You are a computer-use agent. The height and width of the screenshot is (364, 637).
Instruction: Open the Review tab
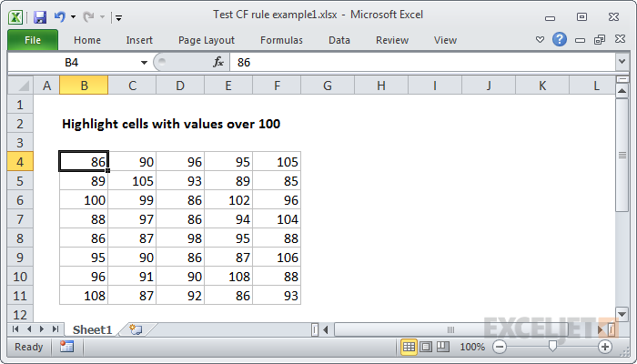point(392,40)
